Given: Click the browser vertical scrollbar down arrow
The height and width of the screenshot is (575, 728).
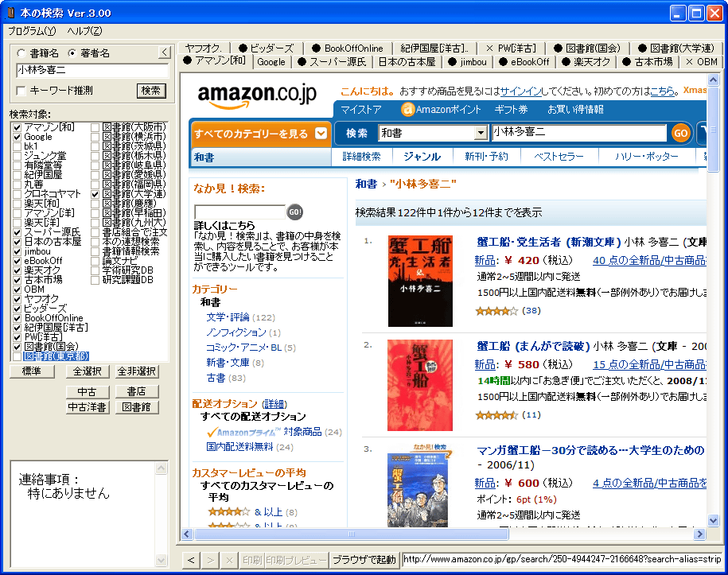Looking at the screenshot, I should point(713,521).
